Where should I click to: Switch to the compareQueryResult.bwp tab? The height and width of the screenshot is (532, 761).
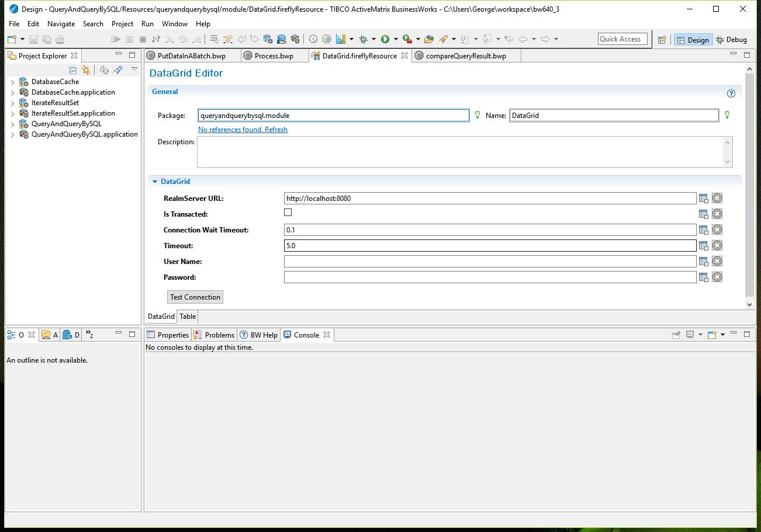point(465,56)
